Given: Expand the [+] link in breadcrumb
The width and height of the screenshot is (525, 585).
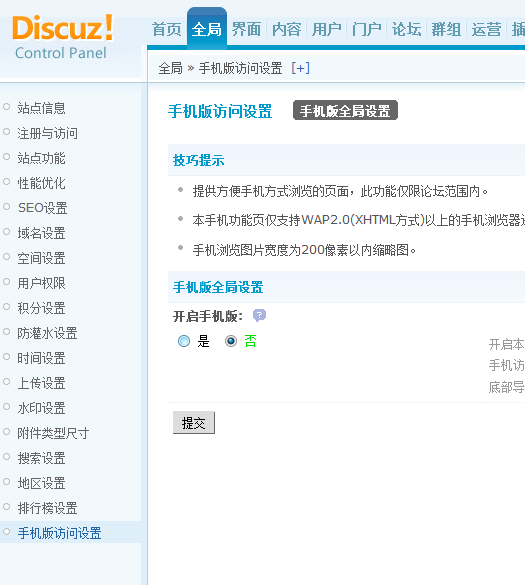Looking at the screenshot, I should [x=300, y=68].
